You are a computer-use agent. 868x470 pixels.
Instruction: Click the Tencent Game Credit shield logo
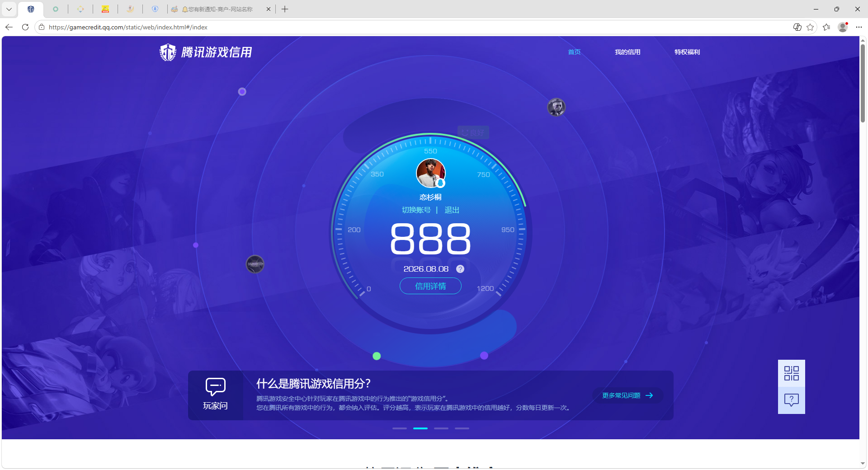(x=168, y=52)
